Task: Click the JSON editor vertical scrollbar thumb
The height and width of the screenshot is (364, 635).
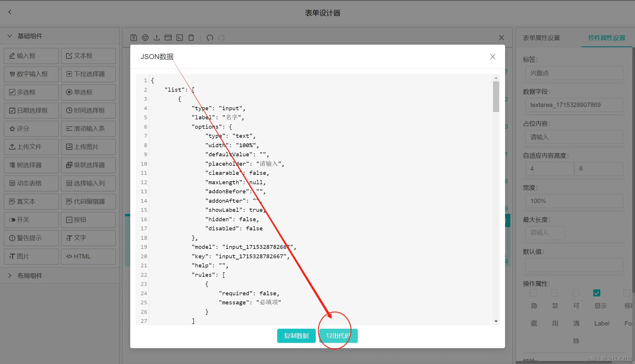Action: point(496,96)
